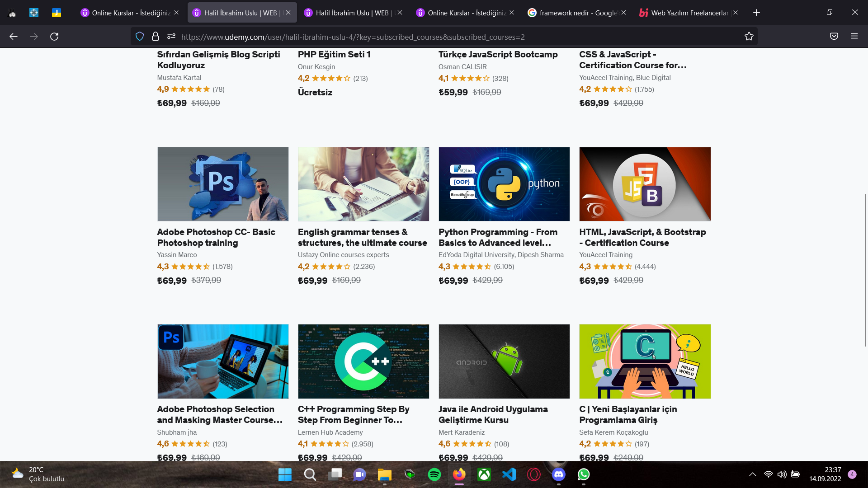The image size is (868, 488).
Task: Show hidden system tray icons
Action: 753,474
